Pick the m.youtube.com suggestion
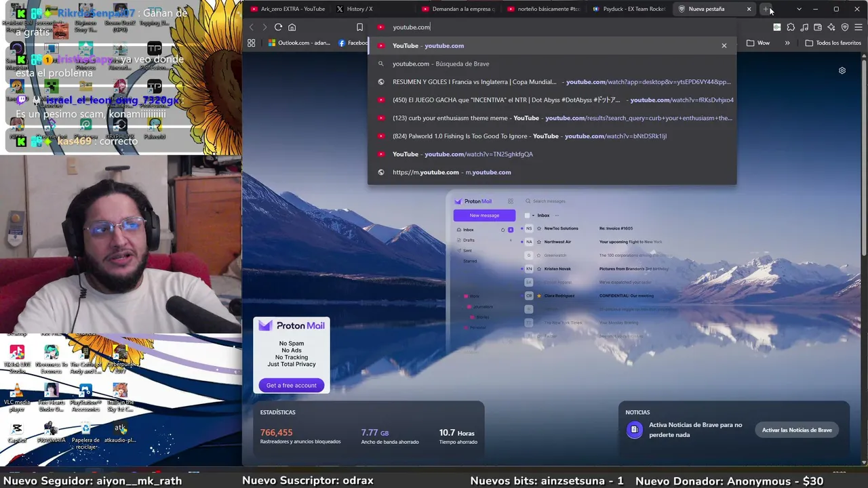The image size is (868, 488). [x=551, y=172]
